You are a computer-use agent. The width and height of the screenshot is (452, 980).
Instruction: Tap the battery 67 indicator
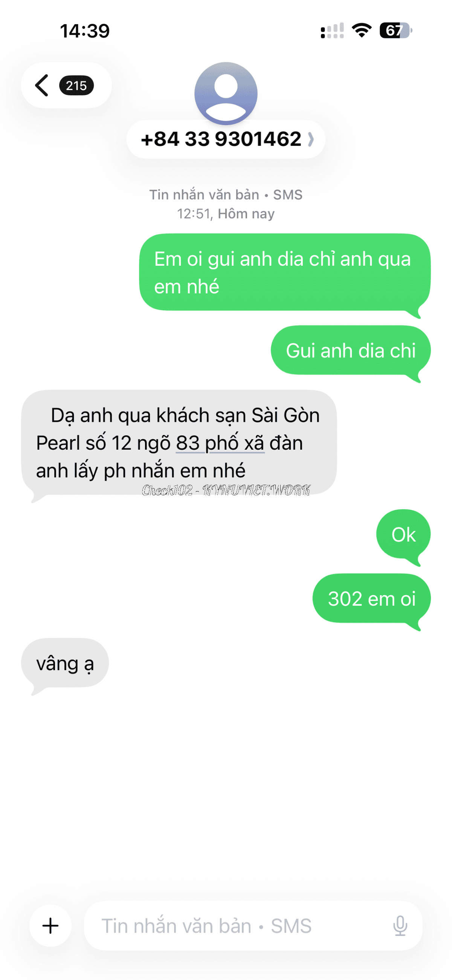coord(396,31)
